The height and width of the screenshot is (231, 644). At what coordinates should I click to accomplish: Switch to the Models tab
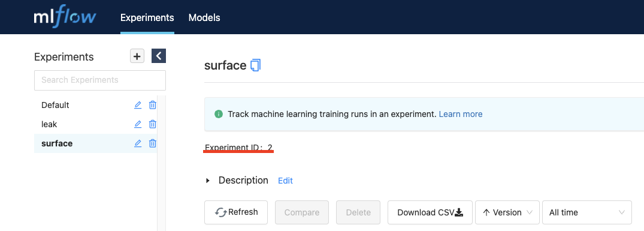coord(204,17)
